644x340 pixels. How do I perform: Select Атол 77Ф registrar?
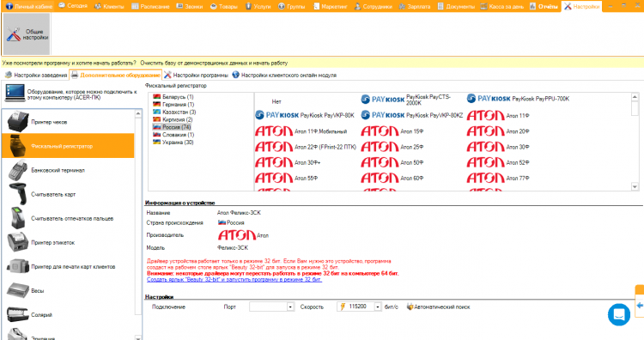click(x=498, y=179)
